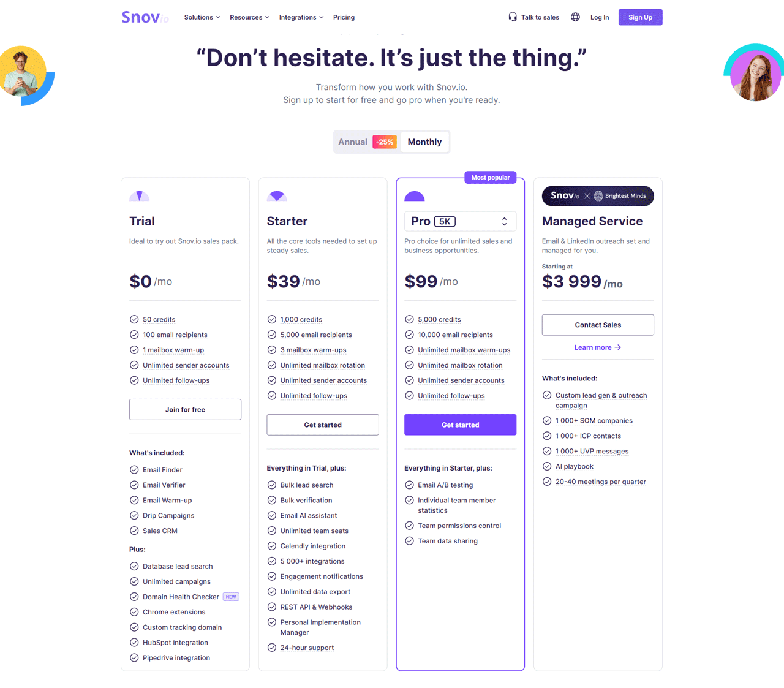
Task: Open the Integrations dropdown
Action: pyautogui.click(x=301, y=17)
